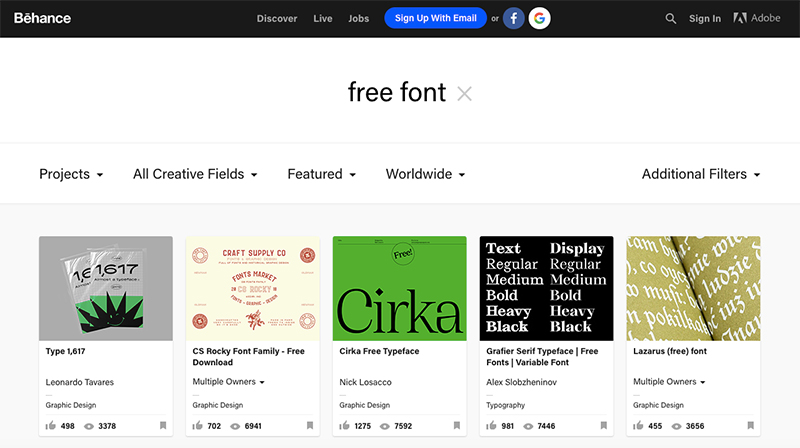The height and width of the screenshot is (448, 800).
Task: Bookmark the Type 1,617 project
Action: (163, 426)
